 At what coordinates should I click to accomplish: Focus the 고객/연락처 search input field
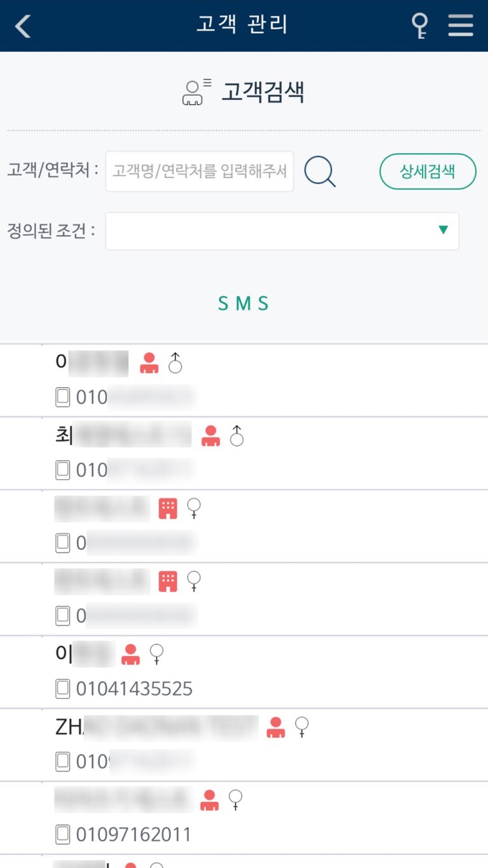[x=199, y=171]
